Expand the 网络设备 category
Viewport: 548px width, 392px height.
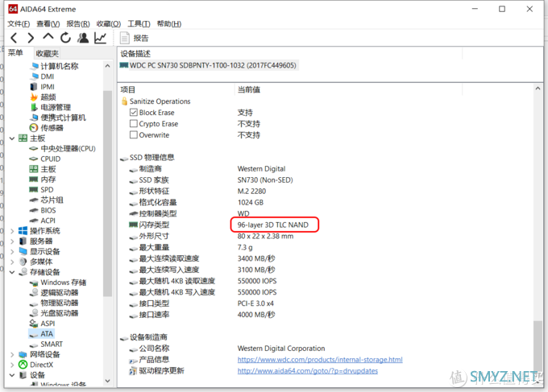point(12,355)
